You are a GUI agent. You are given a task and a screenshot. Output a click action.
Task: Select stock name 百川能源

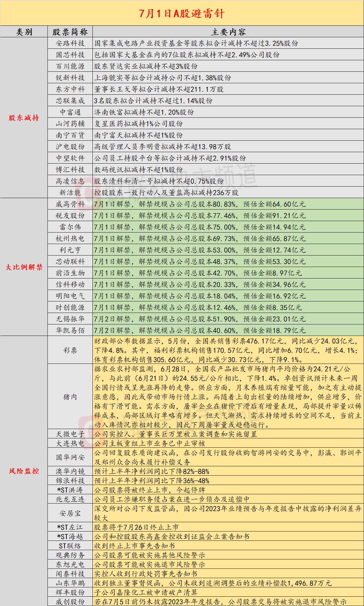[x=70, y=66]
